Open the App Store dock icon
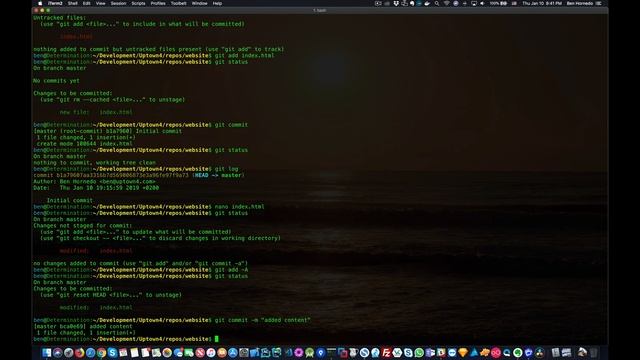This screenshot has height=360, width=640. tap(233, 353)
